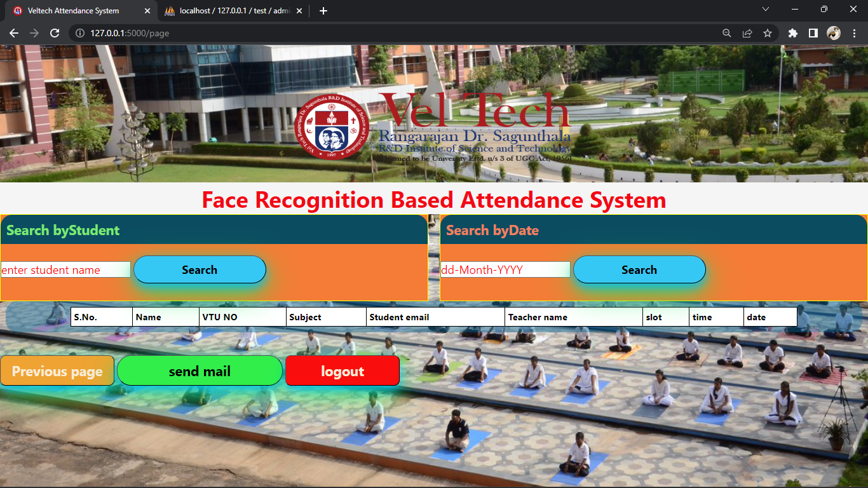
Task: Open the Chrome three-dot menu
Action: point(855,32)
